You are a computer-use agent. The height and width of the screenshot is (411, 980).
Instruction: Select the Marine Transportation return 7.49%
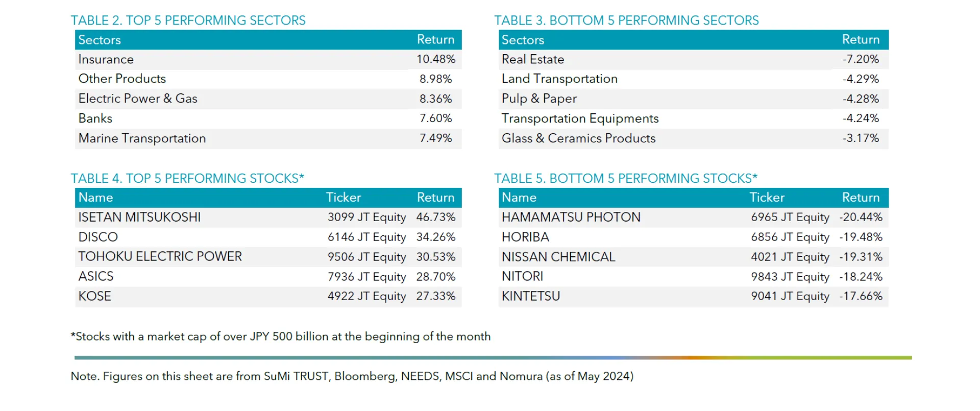[435, 138]
